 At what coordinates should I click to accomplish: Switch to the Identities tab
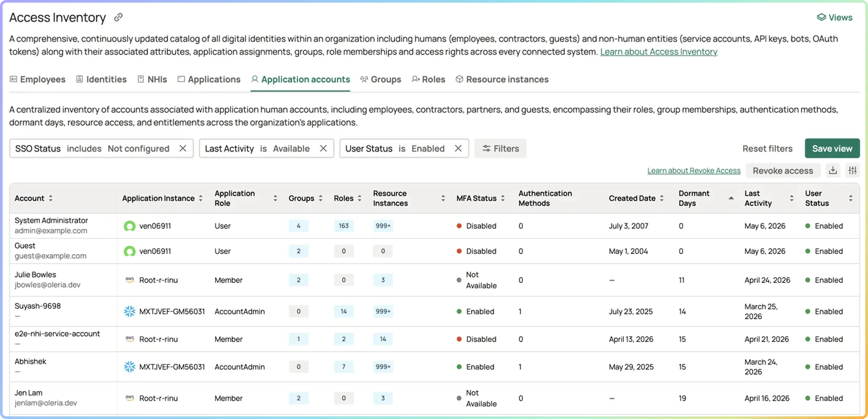101,79
